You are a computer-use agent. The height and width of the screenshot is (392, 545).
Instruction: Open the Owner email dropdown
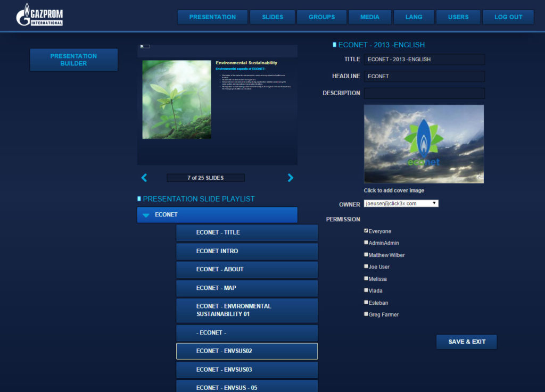point(401,203)
